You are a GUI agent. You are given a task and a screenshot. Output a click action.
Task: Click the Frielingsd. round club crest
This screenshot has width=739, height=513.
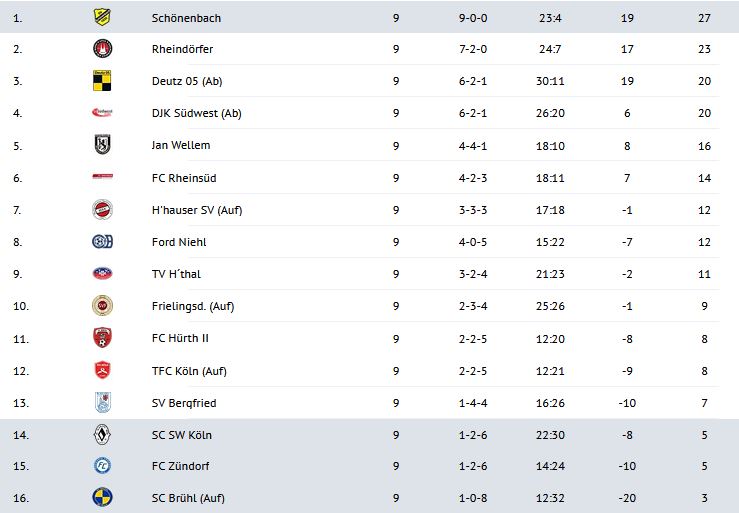tap(102, 306)
